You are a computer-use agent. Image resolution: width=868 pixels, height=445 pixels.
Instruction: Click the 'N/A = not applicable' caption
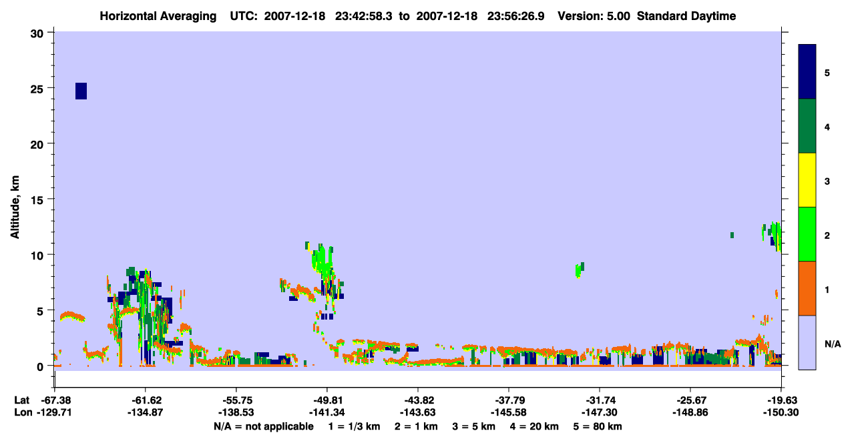pyautogui.click(x=263, y=426)
